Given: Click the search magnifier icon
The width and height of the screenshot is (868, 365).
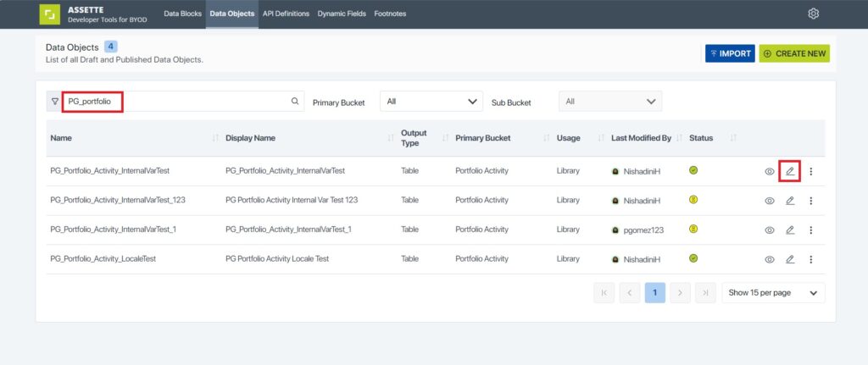Looking at the screenshot, I should pyautogui.click(x=295, y=102).
